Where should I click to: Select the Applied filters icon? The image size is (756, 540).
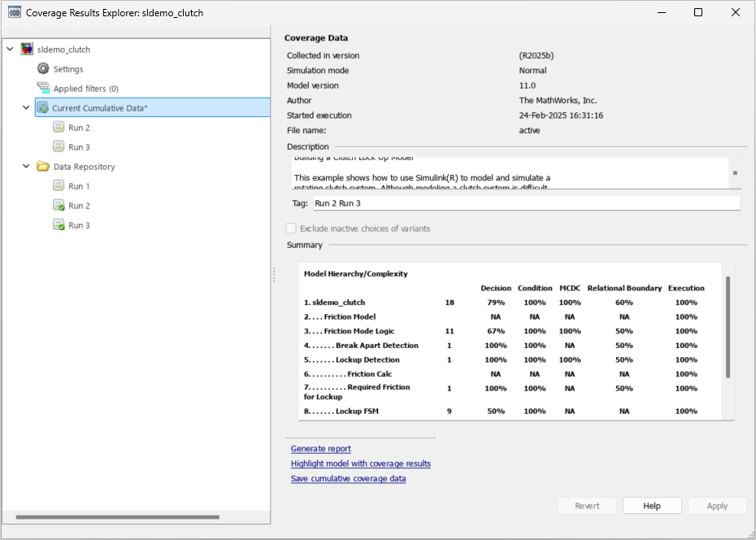[45, 88]
